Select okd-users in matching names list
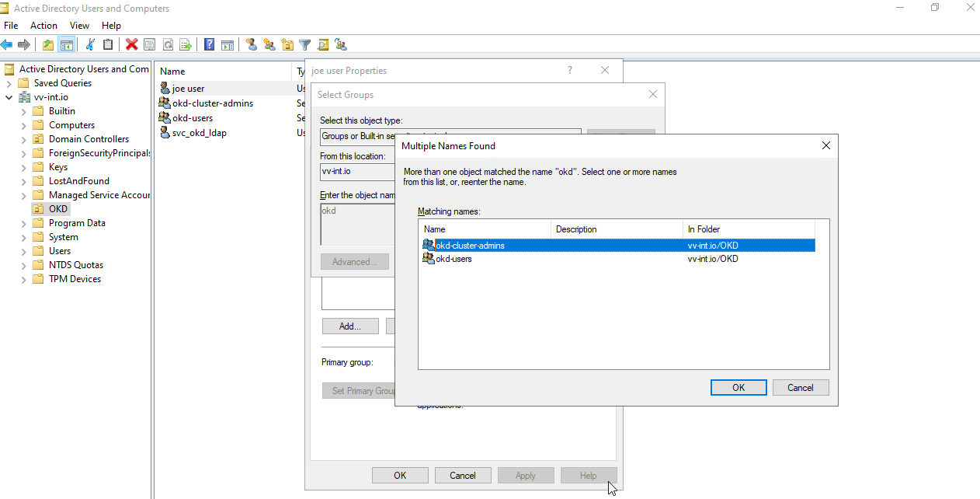980x499 pixels. click(454, 259)
